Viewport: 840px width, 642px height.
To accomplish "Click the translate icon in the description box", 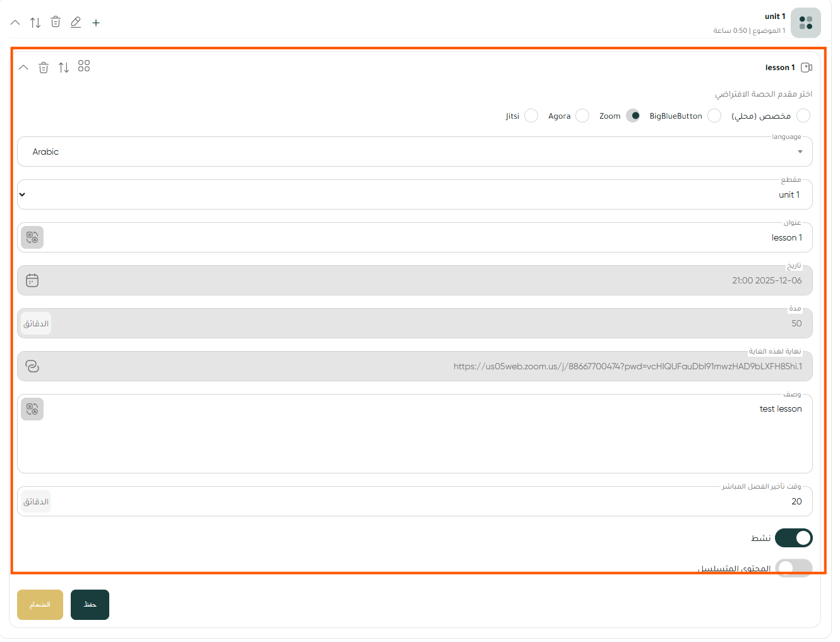I will click(32, 409).
